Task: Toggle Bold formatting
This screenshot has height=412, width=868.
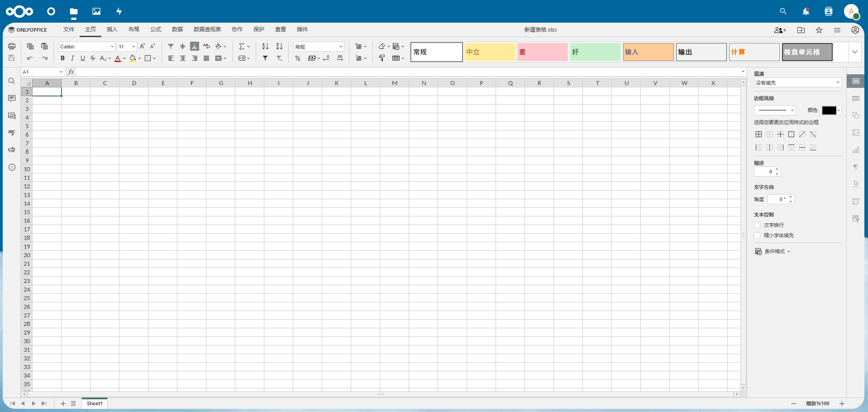Action: point(62,58)
